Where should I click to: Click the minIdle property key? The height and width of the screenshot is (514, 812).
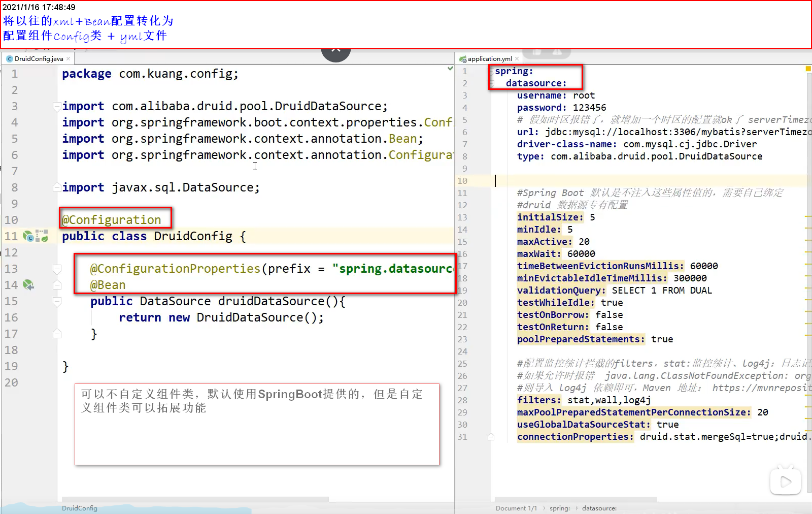tap(539, 230)
